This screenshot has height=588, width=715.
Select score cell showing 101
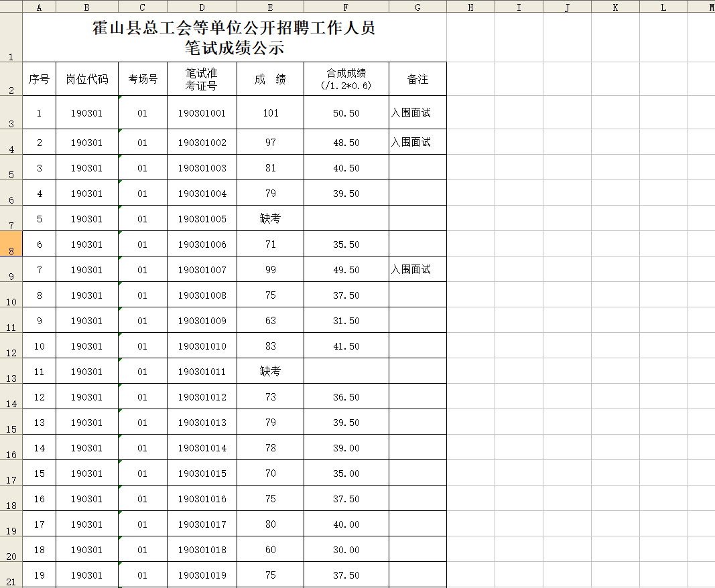click(x=271, y=113)
